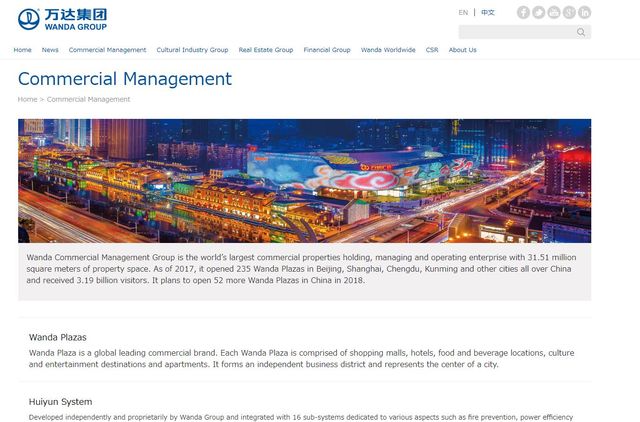This screenshot has height=422, width=640.
Task: Open the YouTube social icon
Action: pos(554,12)
